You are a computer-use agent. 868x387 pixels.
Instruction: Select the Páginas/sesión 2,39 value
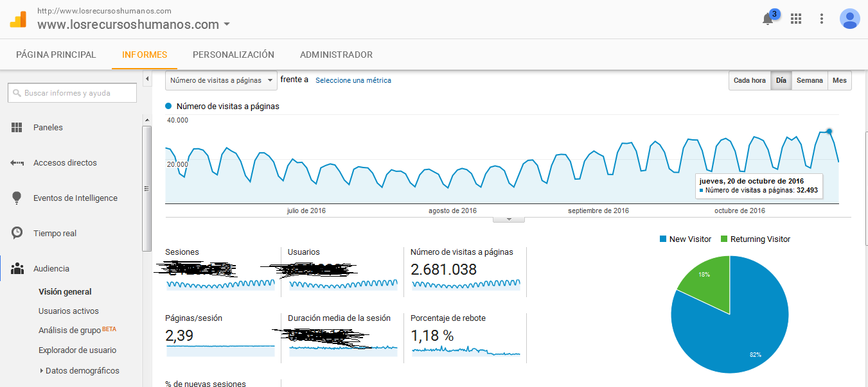coord(179,336)
